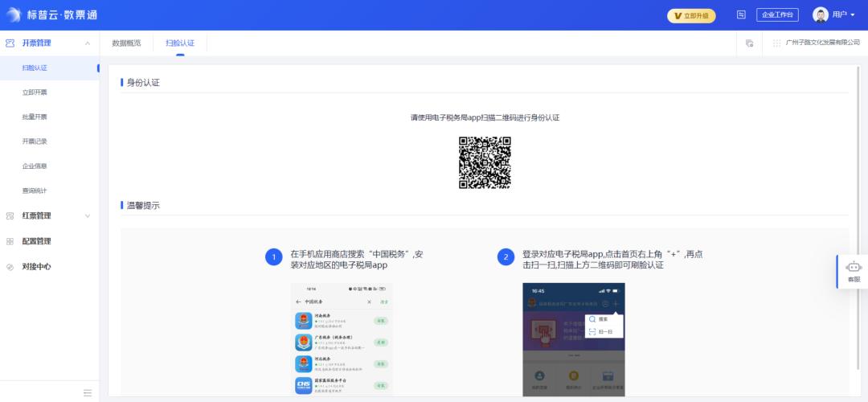Screen dimensions: 868x402
Task: Click company name 广州子路文化发展有限公司
Action: click(x=823, y=43)
